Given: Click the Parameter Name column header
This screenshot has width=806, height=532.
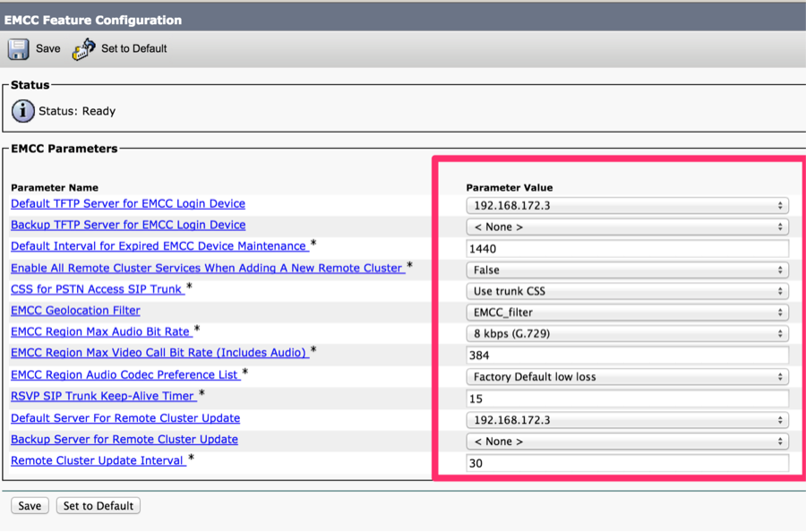Looking at the screenshot, I should (55, 187).
